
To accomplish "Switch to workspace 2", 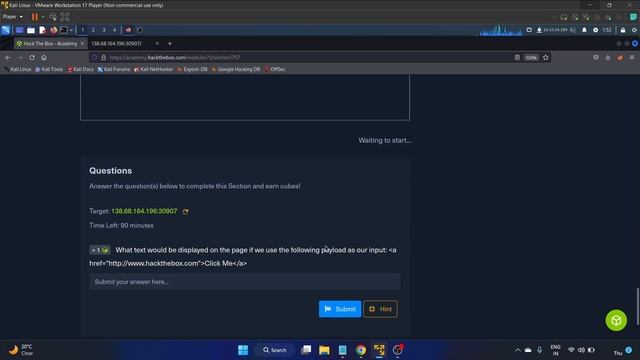I will [93, 30].
